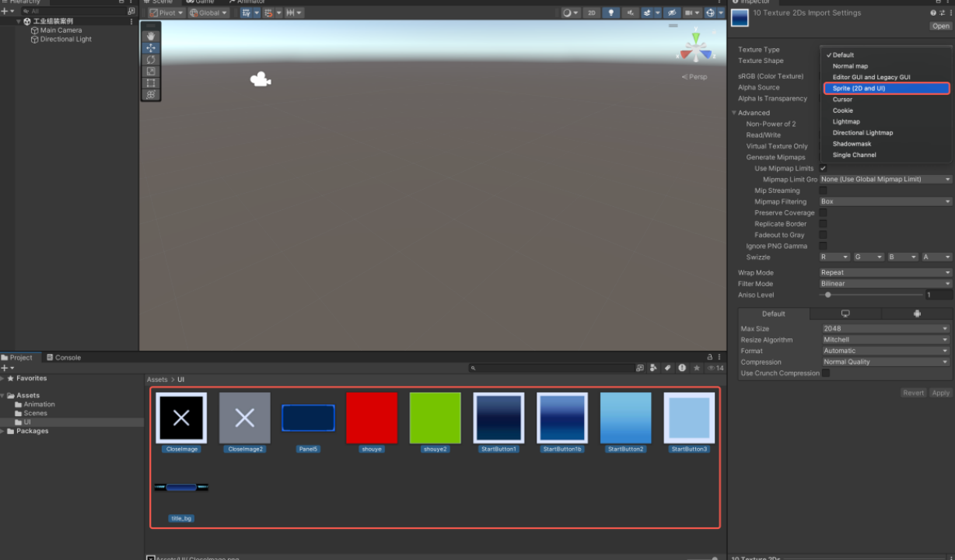Switch to the Console tab

pos(63,358)
